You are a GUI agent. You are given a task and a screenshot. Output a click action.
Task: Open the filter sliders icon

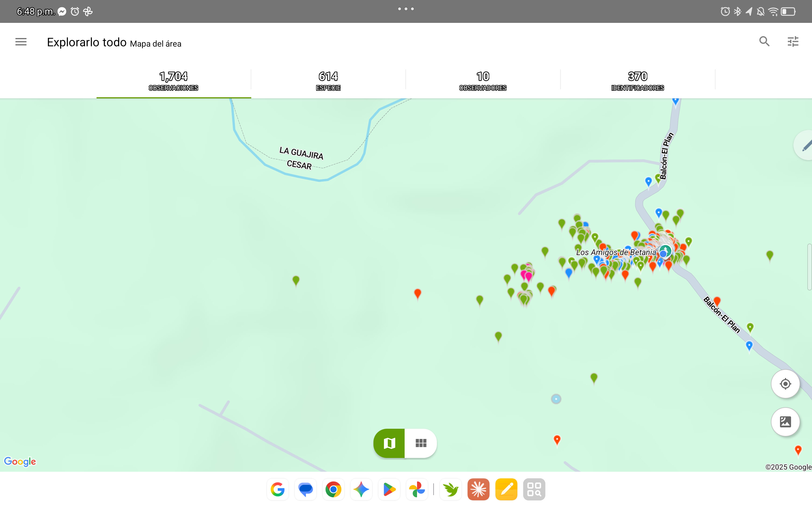click(x=793, y=42)
